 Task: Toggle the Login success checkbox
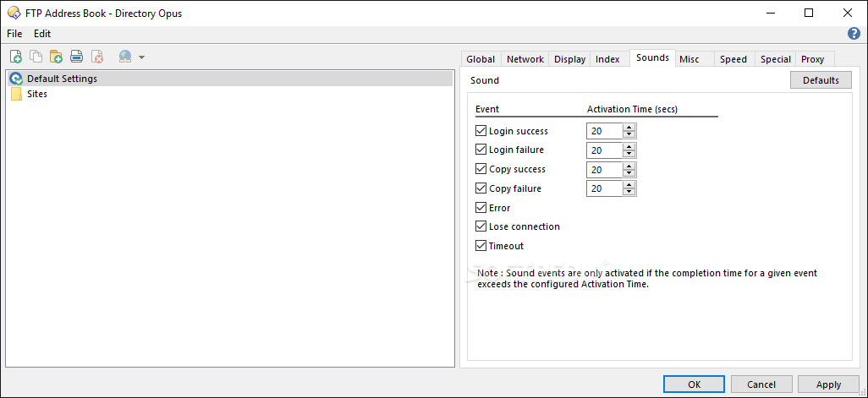(481, 131)
